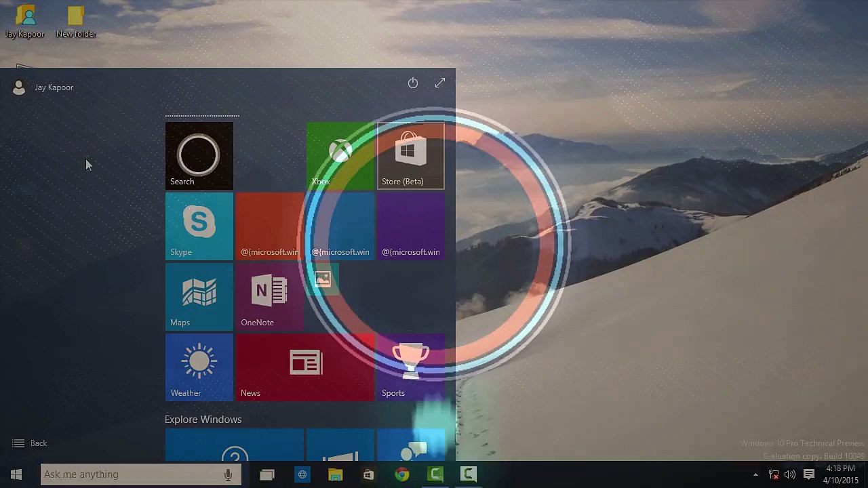Image resolution: width=868 pixels, height=488 pixels.
Task: Click the Explore Windows group heading
Action: [x=203, y=420]
